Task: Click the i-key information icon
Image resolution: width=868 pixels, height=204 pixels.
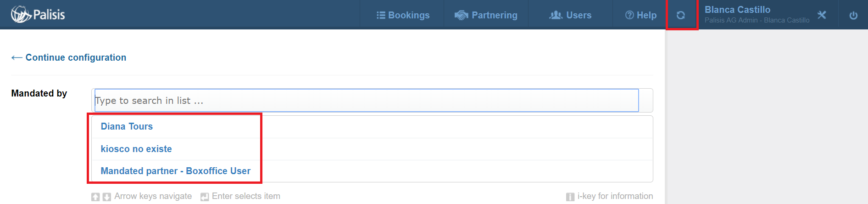Action: coord(570,197)
